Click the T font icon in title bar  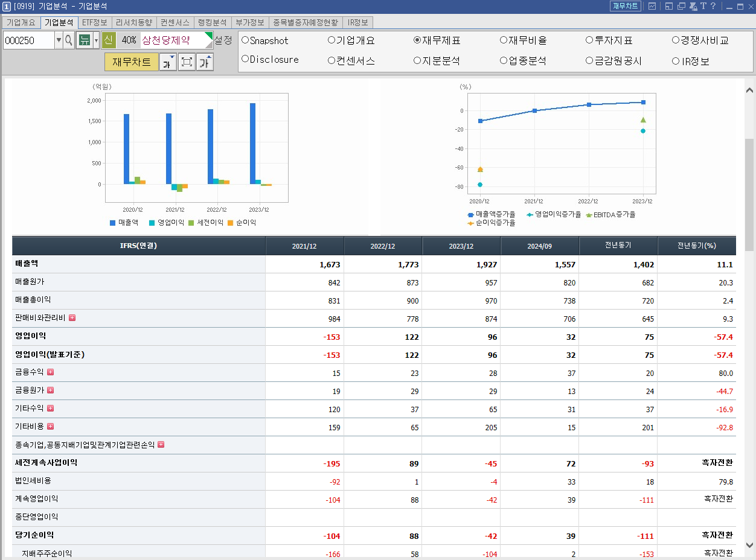(703, 6)
